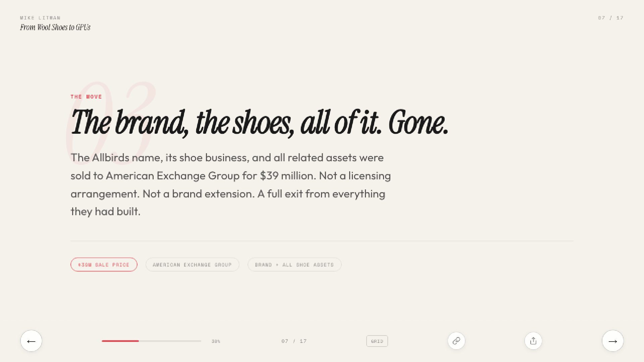Click the MIKE LITMAN author name
Viewport: 644px width, 362px height.
[x=40, y=18]
